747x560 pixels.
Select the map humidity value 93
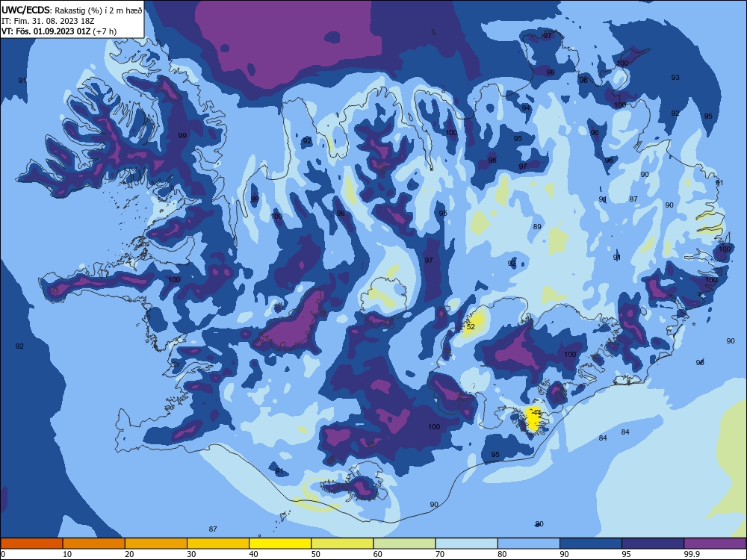675,77
